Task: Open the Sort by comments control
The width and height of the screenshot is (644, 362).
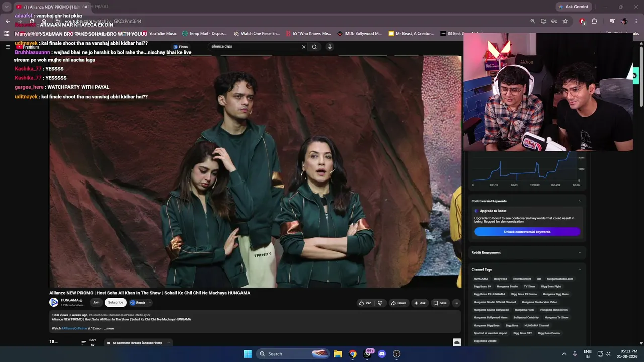Action: (x=89, y=342)
